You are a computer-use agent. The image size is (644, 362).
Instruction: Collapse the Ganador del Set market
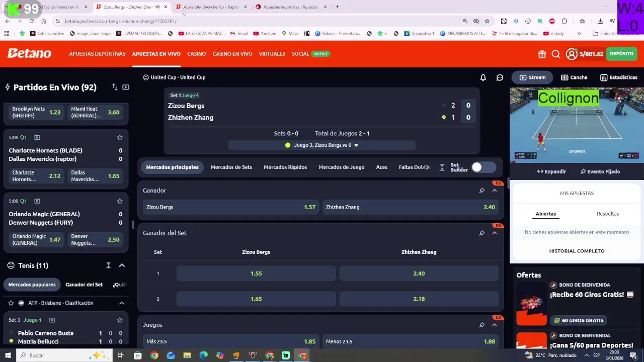(x=495, y=233)
